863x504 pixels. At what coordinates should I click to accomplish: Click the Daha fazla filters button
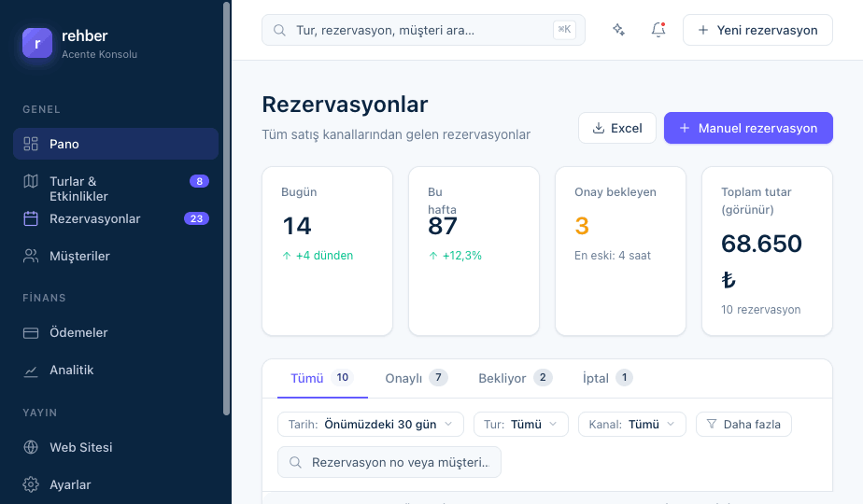point(743,425)
